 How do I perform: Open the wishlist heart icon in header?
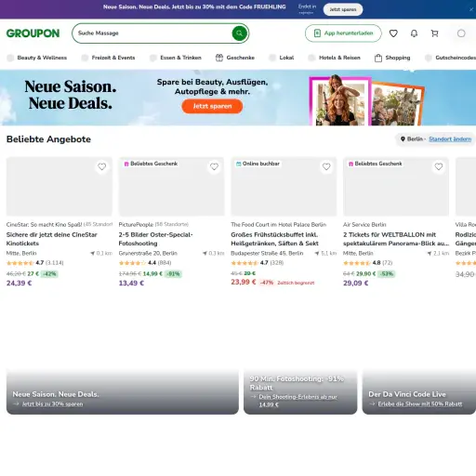393,33
